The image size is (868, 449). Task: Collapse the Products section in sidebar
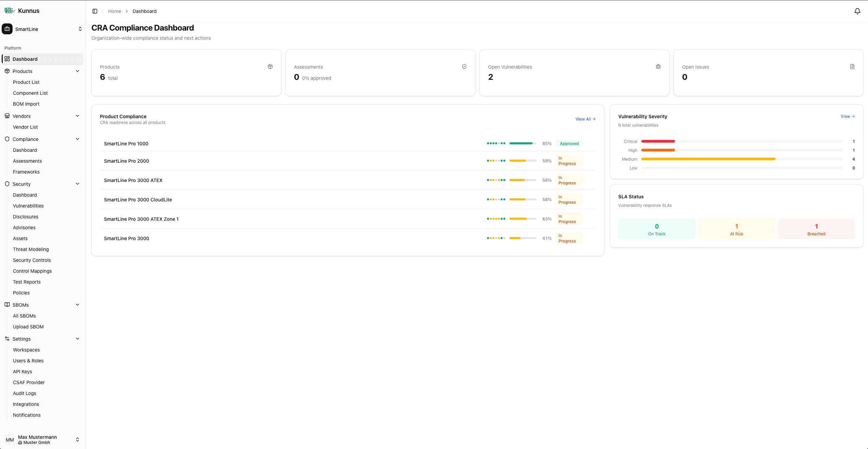[77, 71]
